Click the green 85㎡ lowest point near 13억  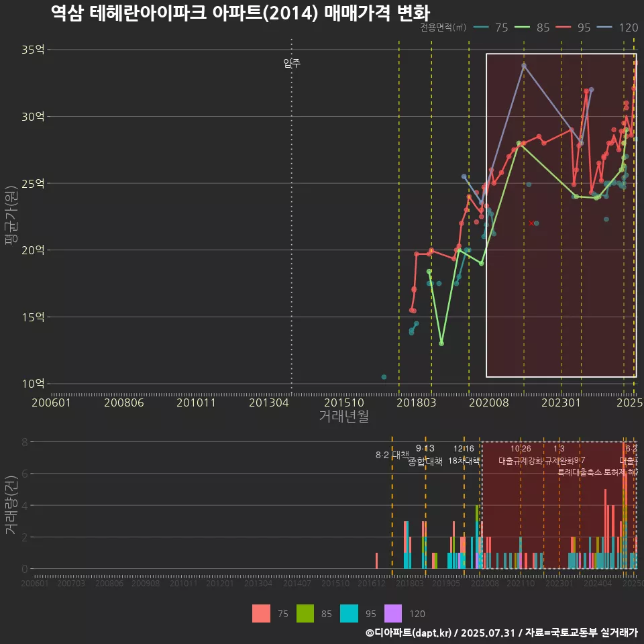click(x=441, y=343)
